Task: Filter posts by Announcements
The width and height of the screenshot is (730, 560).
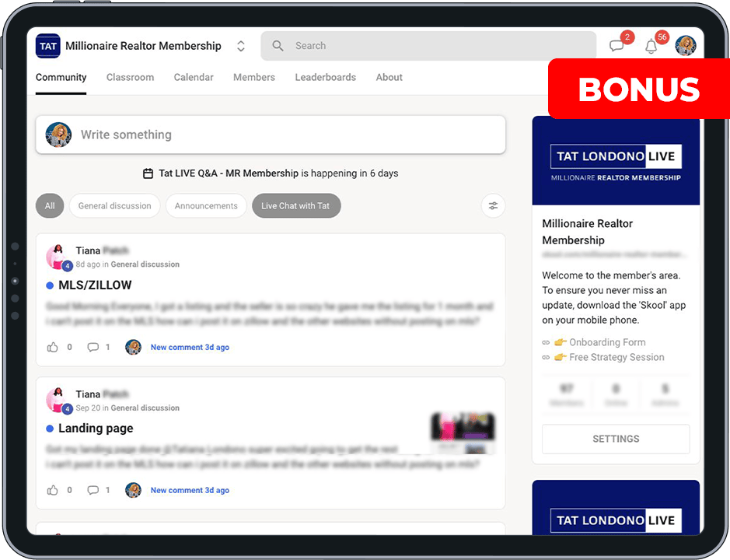Action: pos(206,206)
